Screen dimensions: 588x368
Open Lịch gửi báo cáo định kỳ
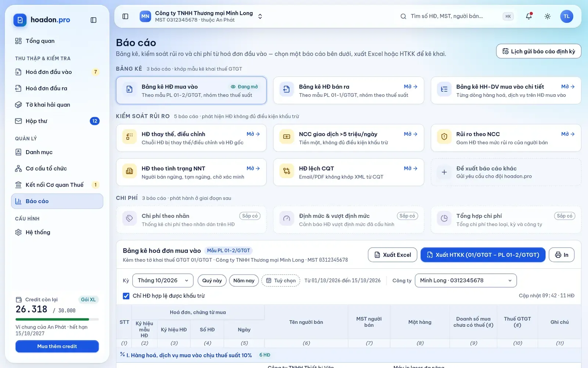538,51
